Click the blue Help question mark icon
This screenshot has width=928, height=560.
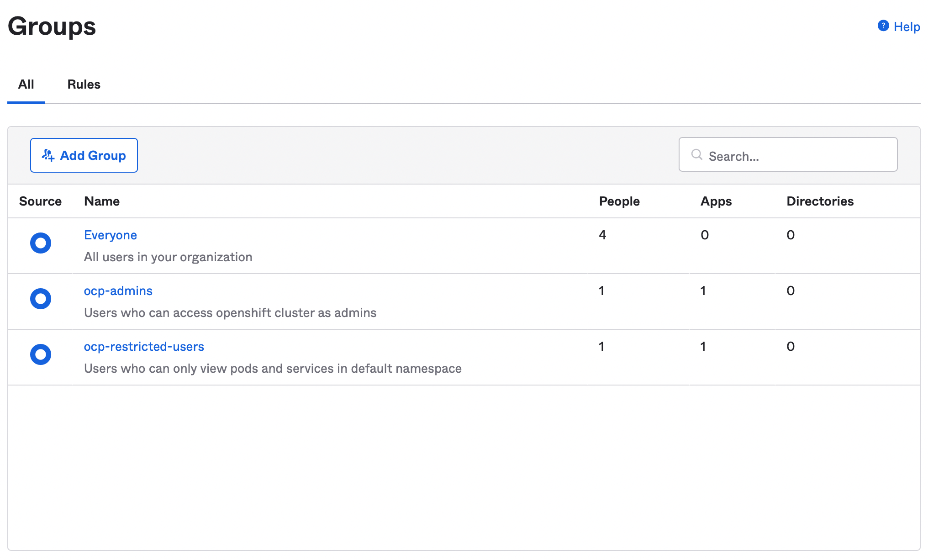(883, 26)
